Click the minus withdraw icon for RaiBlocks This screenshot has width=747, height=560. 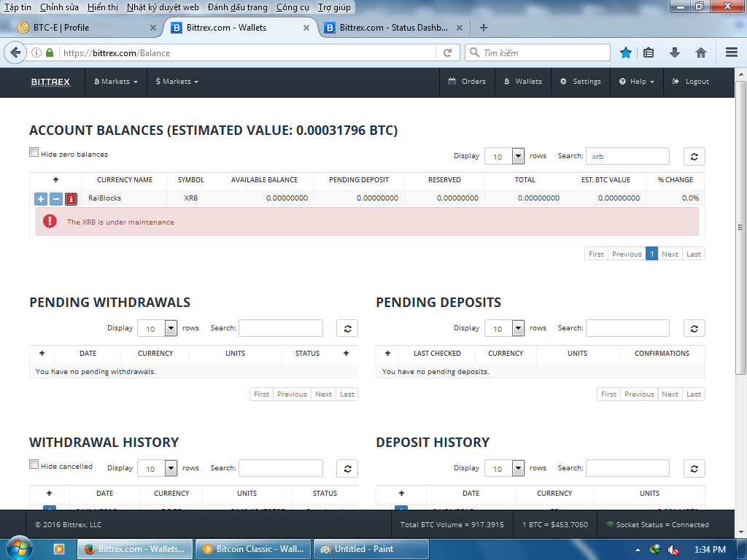pyautogui.click(x=56, y=198)
